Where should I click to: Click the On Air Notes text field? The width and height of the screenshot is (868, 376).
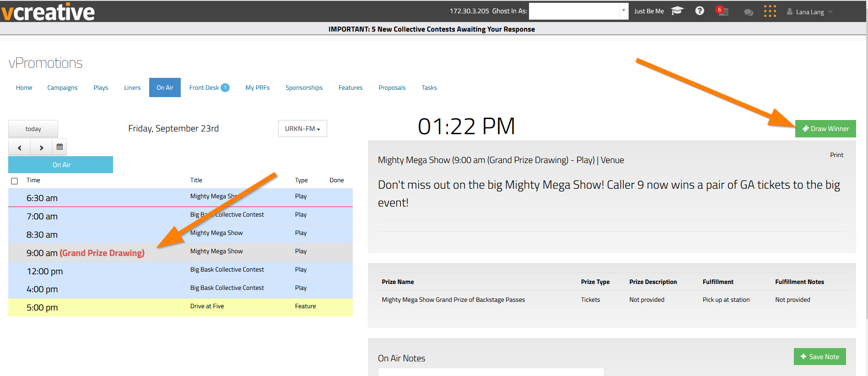491,372
